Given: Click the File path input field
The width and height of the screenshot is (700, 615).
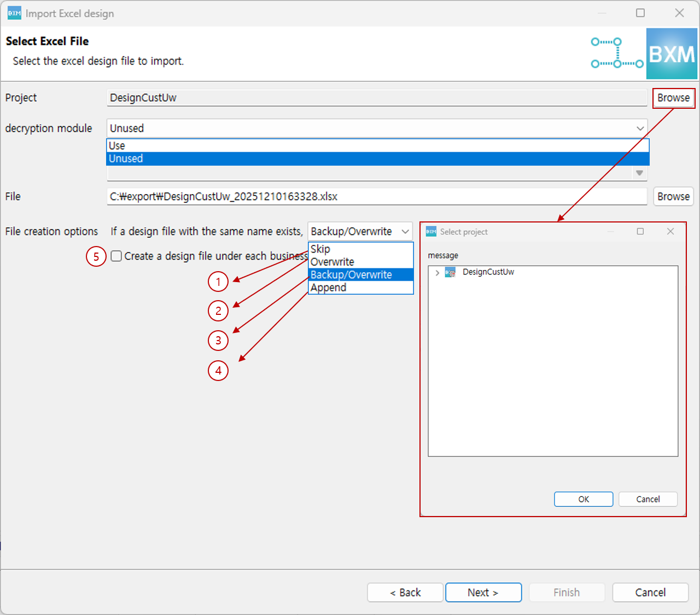Looking at the screenshot, I should pyautogui.click(x=377, y=197).
